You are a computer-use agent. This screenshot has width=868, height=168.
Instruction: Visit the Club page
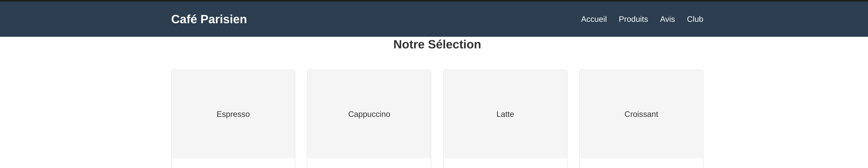695,19
